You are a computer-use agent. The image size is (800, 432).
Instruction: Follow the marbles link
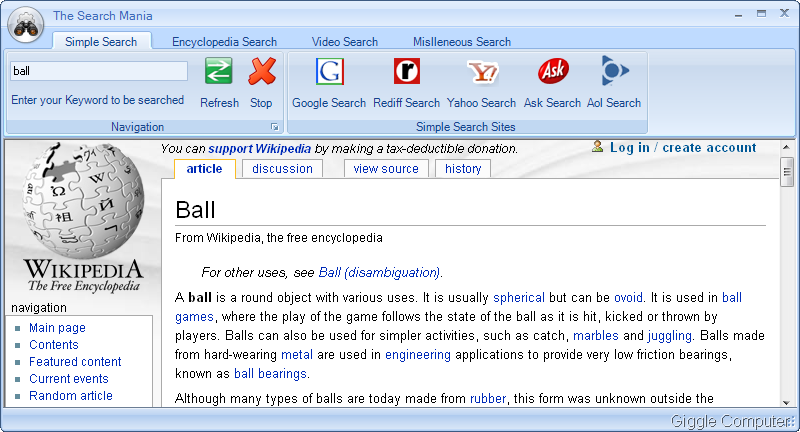[595, 336]
